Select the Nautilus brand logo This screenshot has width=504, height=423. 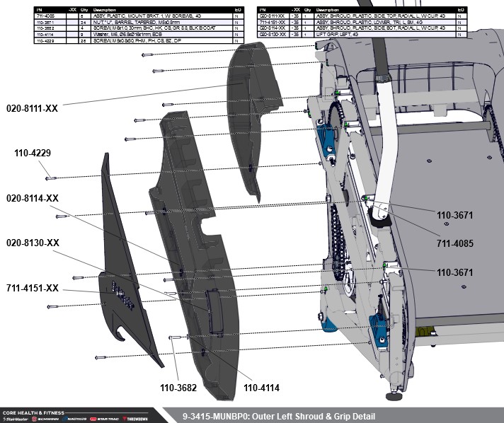73,418
